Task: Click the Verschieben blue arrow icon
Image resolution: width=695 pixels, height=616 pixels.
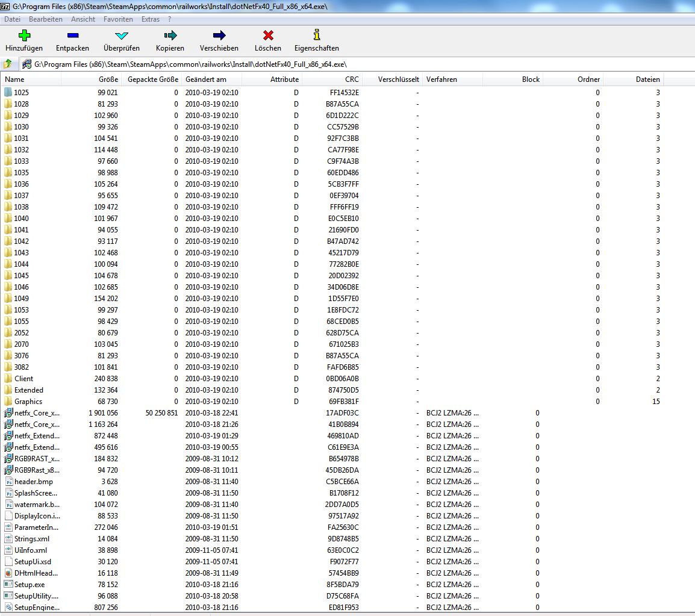Action: [x=219, y=35]
